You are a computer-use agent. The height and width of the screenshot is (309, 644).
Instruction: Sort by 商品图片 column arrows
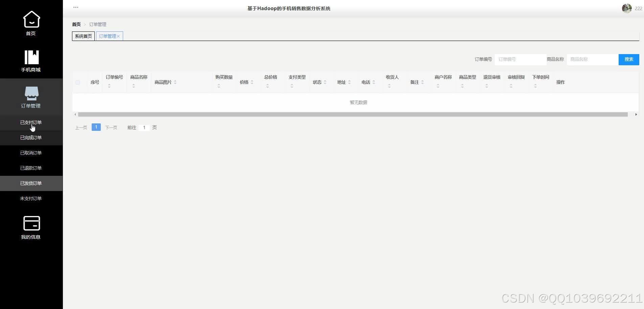pos(175,82)
